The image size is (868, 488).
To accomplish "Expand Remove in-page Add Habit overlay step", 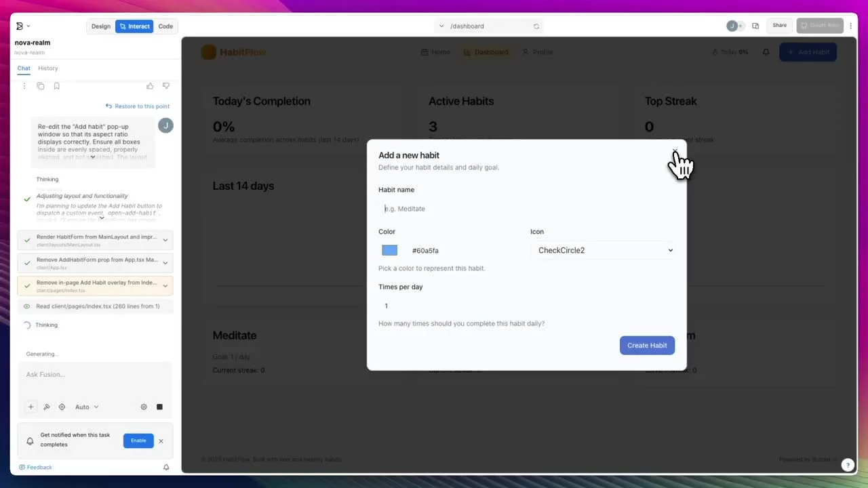I will [165, 285].
